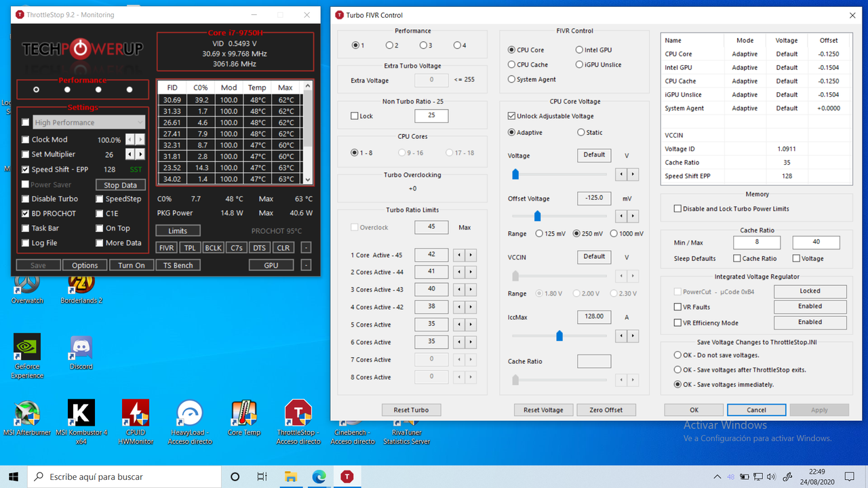Enable Disable Turbo checkbox in ThrottleStop

pos(26,199)
